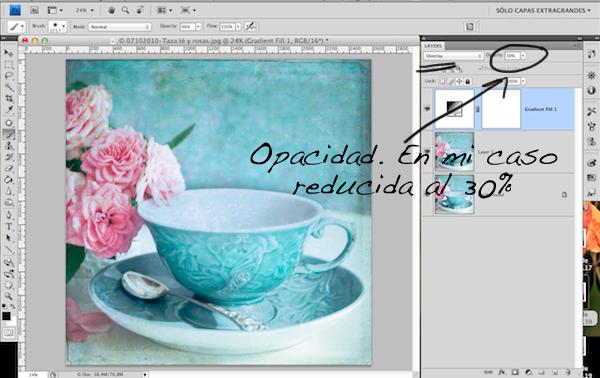Open the layer Opacity slider arrow
Screen dimensions: 600x378
(523, 56)
